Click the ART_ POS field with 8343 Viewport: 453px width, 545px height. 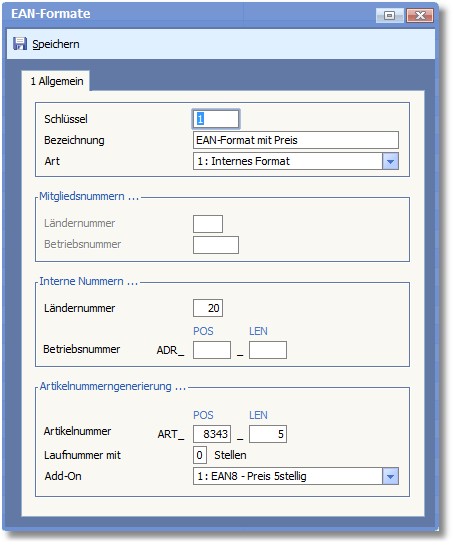pyautogui.click(x=212, y=434)
